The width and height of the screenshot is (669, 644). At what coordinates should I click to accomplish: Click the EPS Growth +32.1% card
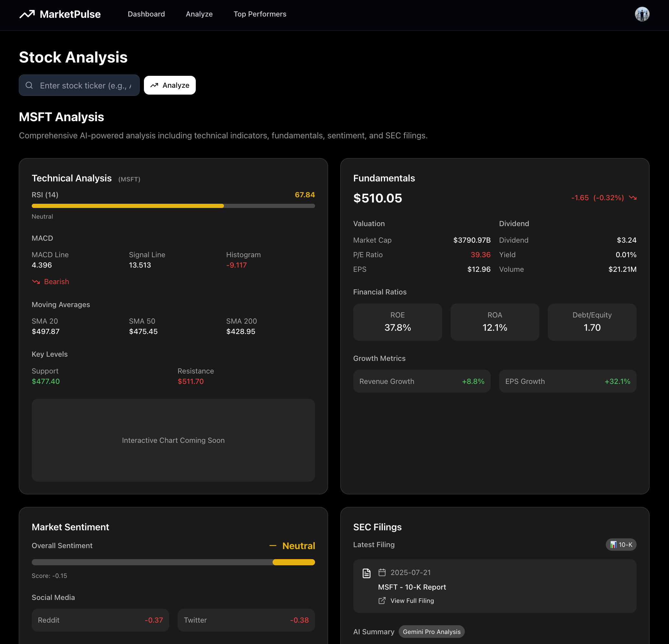tap(568, 381)
